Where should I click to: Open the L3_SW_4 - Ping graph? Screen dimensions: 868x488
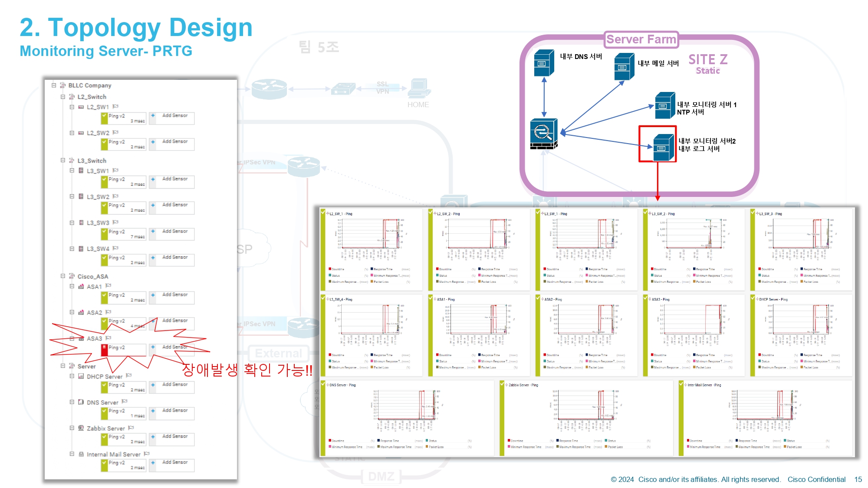coord(372,335)
